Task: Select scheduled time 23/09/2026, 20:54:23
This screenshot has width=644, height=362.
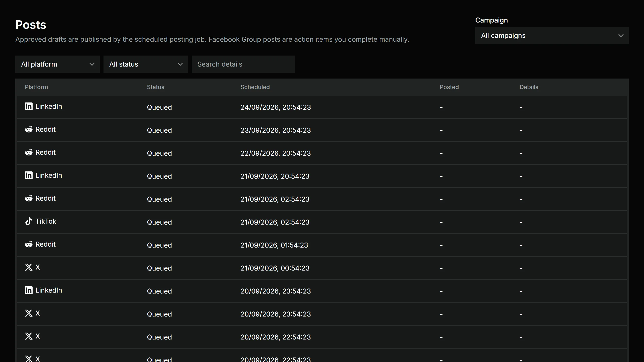Action: 276,130
